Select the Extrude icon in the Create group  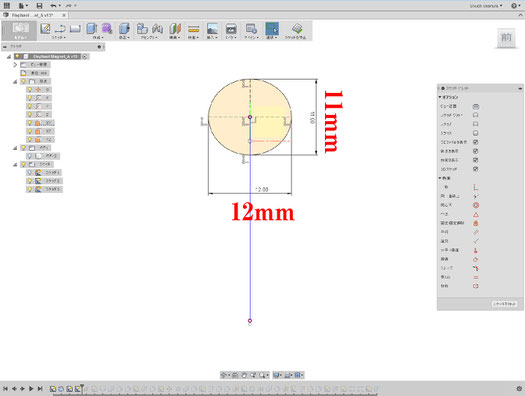point(91,29)
